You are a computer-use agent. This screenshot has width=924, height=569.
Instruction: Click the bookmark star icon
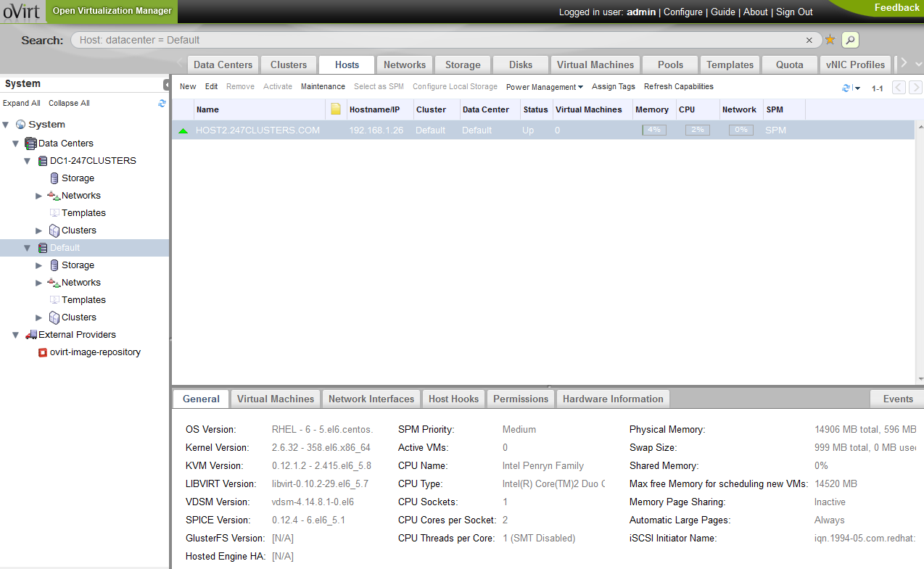(830, 40)
